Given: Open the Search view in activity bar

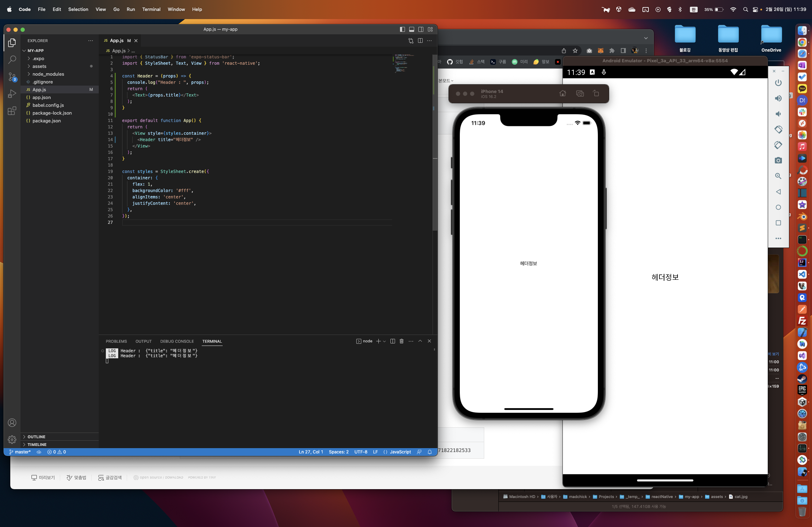Looking at the screenshot, I should tap(12, 59).
